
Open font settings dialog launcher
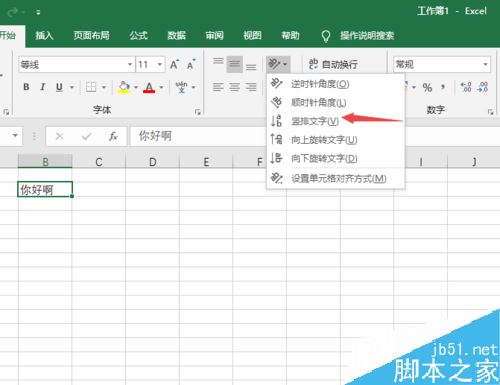[198, 112]
